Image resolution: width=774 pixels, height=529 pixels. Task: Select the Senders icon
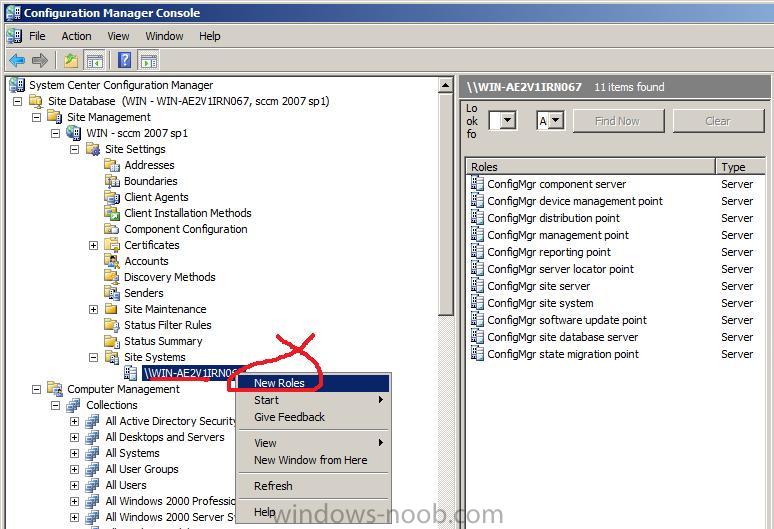(x=112, y=293)
